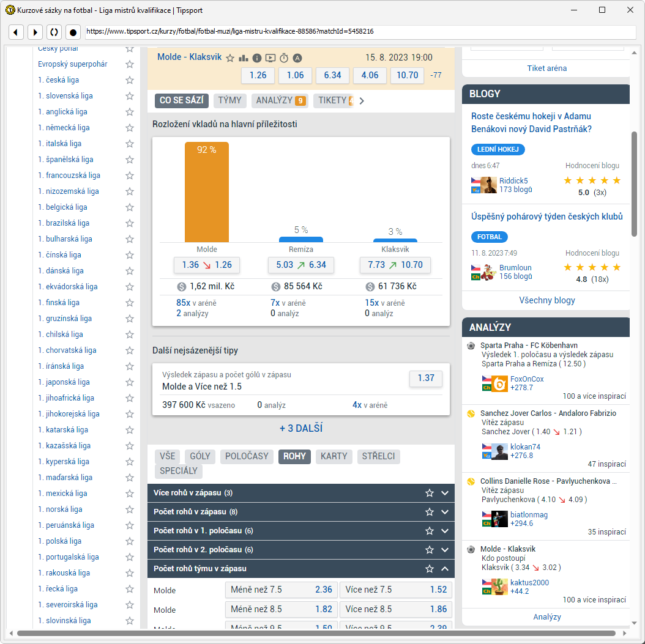The height and width of the screenshot is (644, 645).
Task: Open Sparta Praha - FC Köbenhavn analysis
Action: click(x=529, y=346)
